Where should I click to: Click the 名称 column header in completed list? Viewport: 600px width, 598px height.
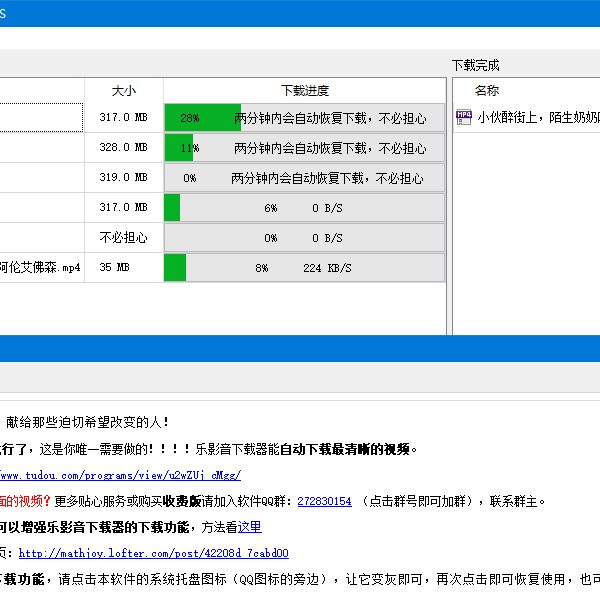tap(487, 91)
